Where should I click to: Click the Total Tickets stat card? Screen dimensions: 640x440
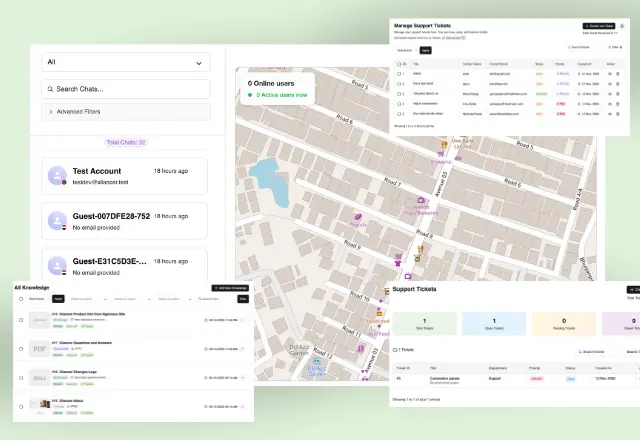click(424, 324)
